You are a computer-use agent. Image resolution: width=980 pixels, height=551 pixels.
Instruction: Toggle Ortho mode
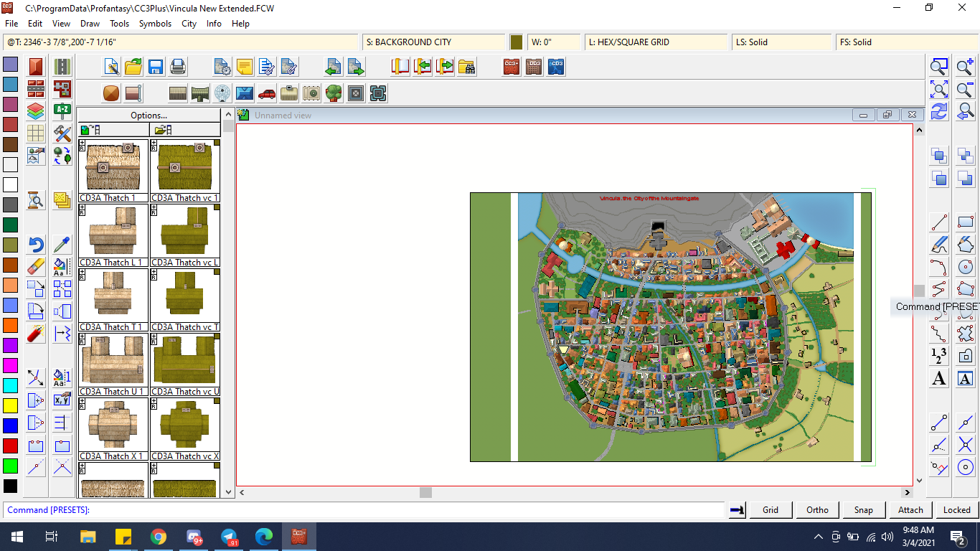817,510
